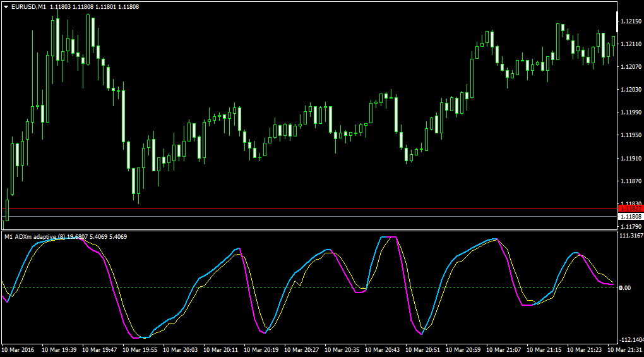This screenshot has width=644, height=357.
Task: Click the 1.12110 price scale value
Action: click(631, 44)
